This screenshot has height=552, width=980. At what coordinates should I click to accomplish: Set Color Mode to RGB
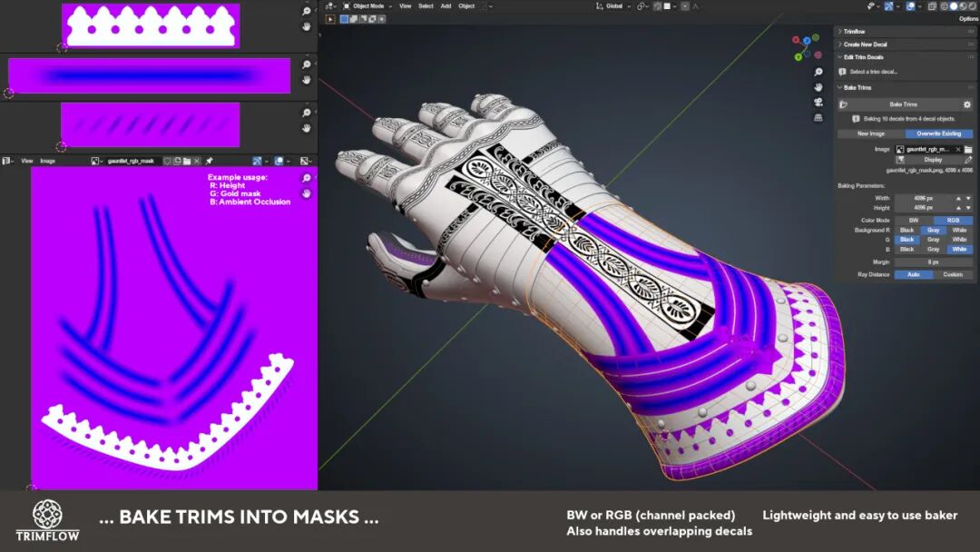[953, 221]
